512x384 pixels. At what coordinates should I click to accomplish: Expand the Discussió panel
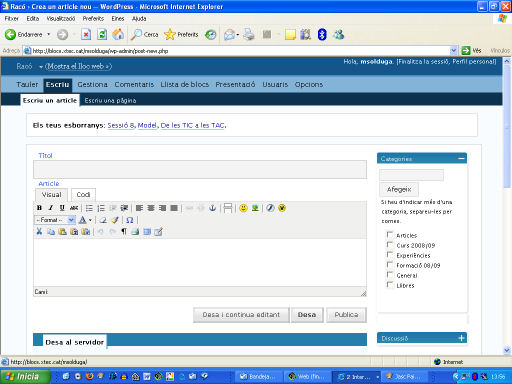coord(461,338)
